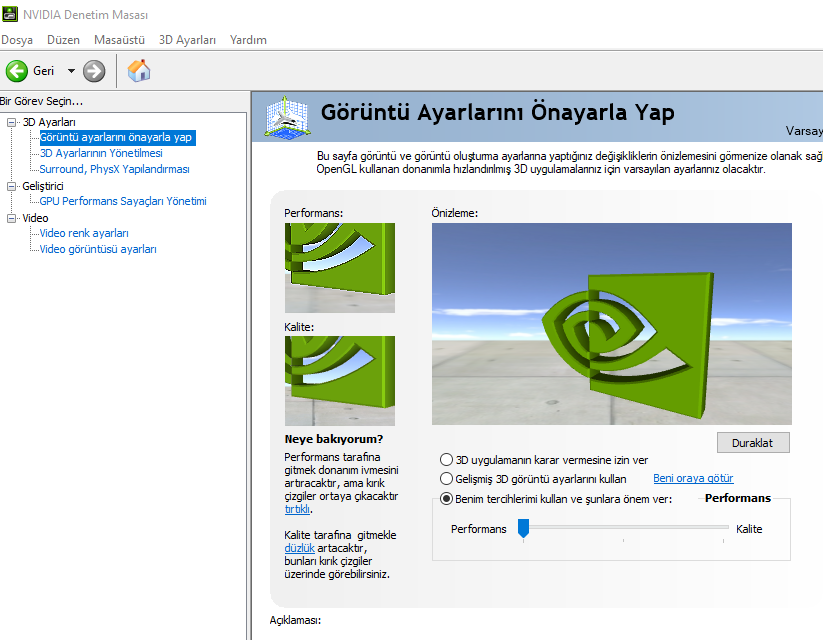Click the Geri button label
The height and width of the screenshot is (640, 823).
[x=44, y=71]
